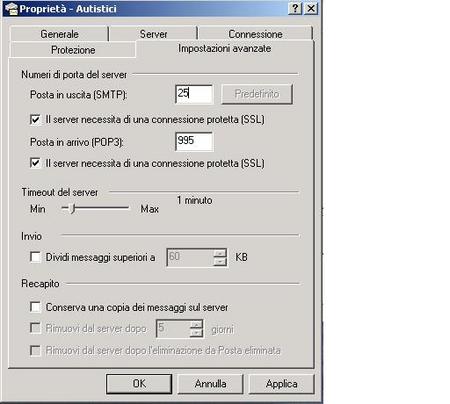Click the Applica button

(282, 384)
